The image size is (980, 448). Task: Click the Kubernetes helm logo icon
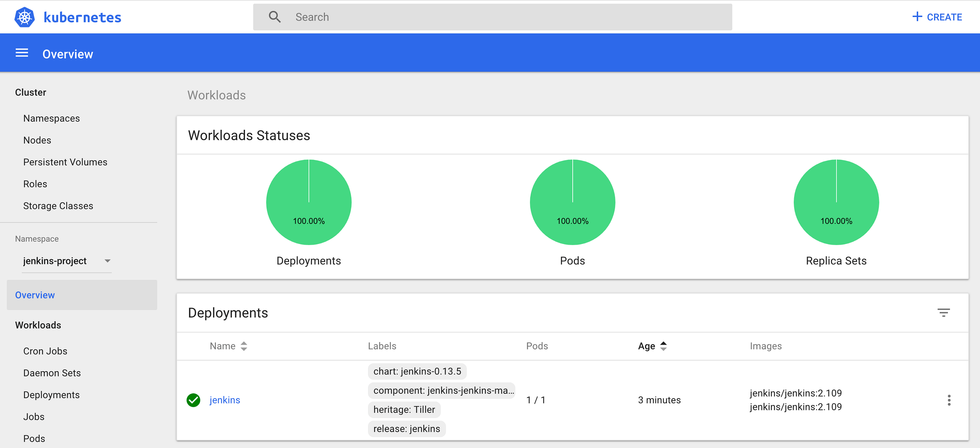point(24,17)
